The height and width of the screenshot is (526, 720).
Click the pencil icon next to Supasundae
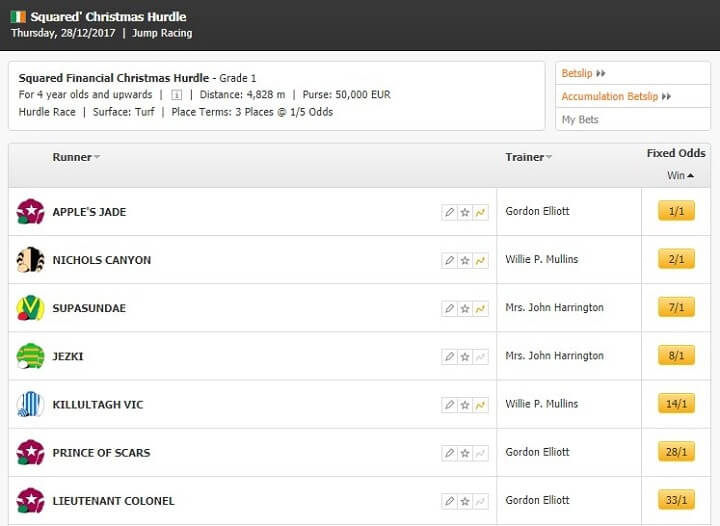[450, 308]
